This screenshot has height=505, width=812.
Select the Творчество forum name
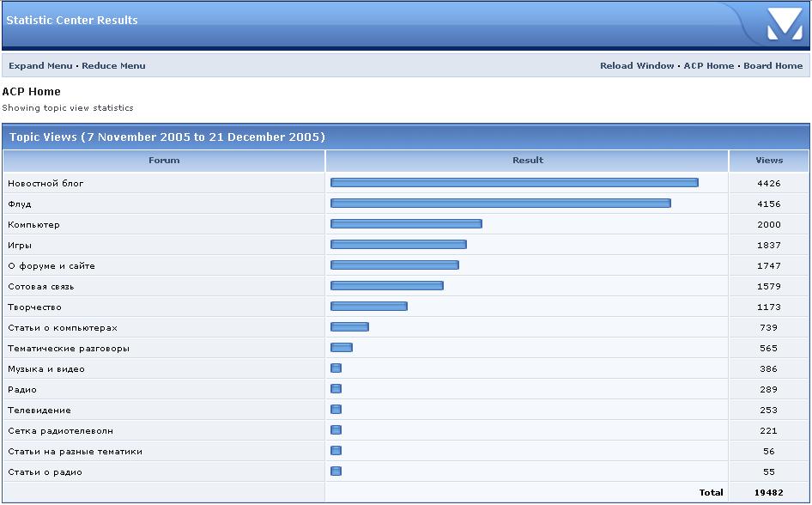(34, 307)
